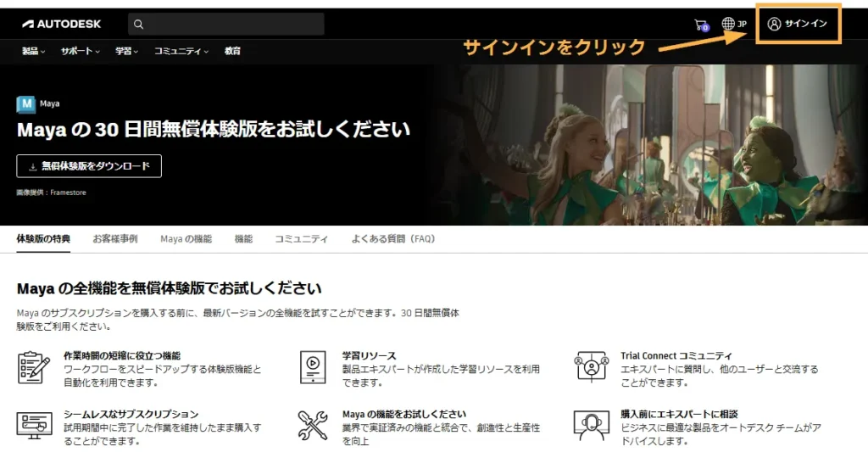Click the シームレスなサブスクリプション monitor icon
The height and width of the screenshot is (452, 868).
coord(34,426)
